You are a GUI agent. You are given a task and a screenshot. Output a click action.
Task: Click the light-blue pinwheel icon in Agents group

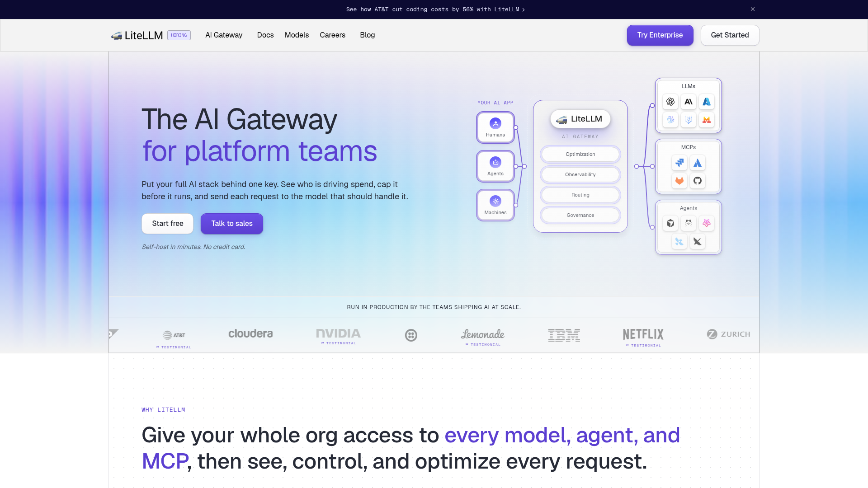click(679, 242)
